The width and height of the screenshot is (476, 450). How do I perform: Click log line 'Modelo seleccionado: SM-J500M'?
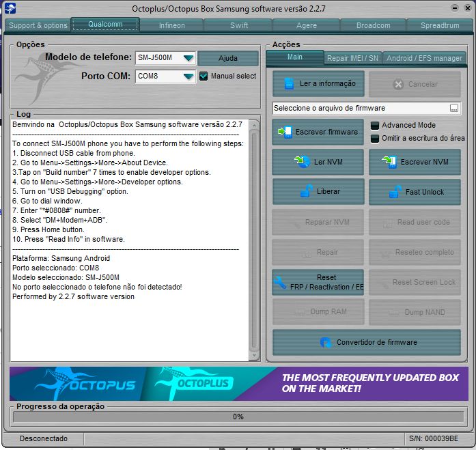coord(66,277)
